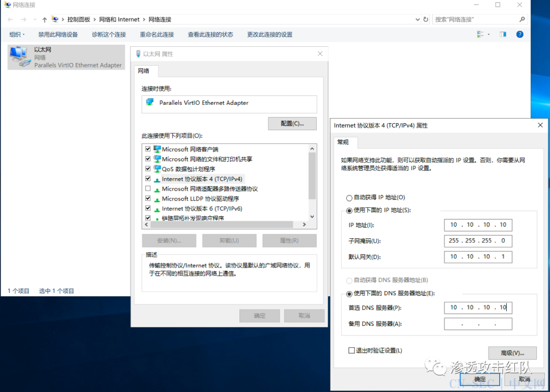Open the blue help question mark icon
550x392 pixels.
(520, 34)
